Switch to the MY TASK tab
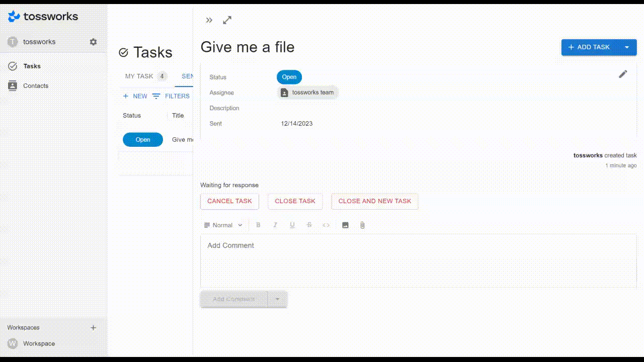 (145, 76)
